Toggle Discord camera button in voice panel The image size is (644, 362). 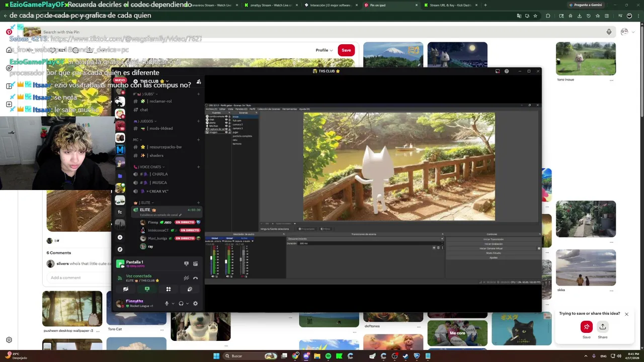pos(126,289)
